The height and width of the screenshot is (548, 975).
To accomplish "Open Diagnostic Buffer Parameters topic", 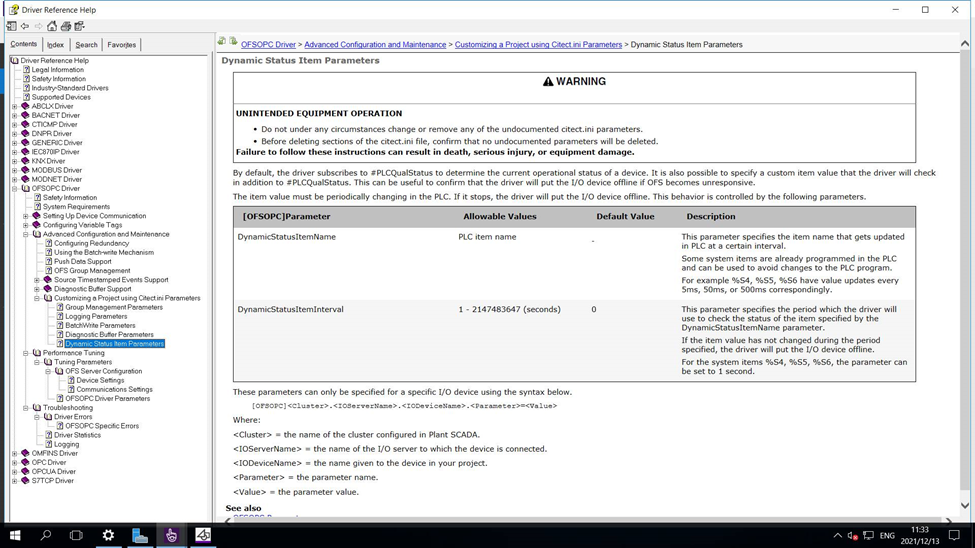I will pos(109,335).
